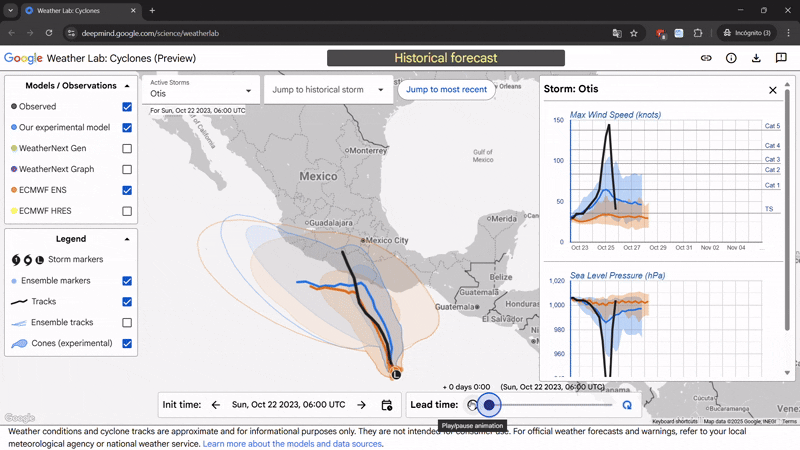The height and width of the screenshot is (450, 800).
Task: Click the L storm marker on map
Action: (396, 374)
